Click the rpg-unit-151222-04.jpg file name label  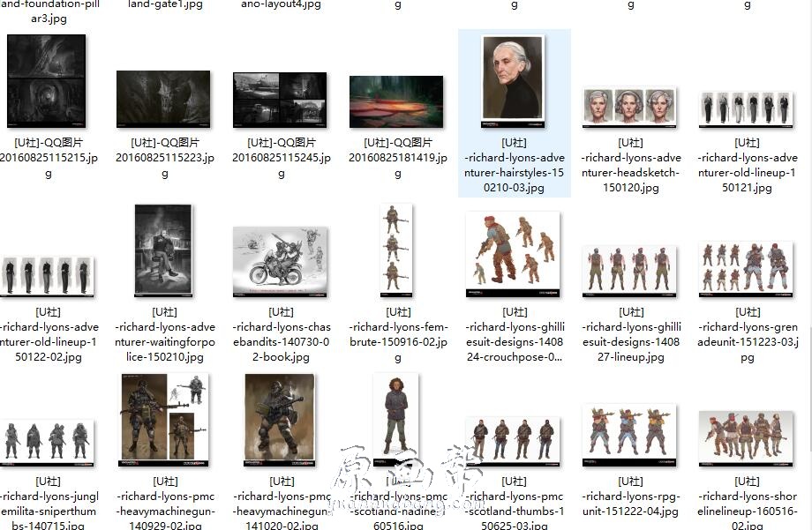coord(630,503)
